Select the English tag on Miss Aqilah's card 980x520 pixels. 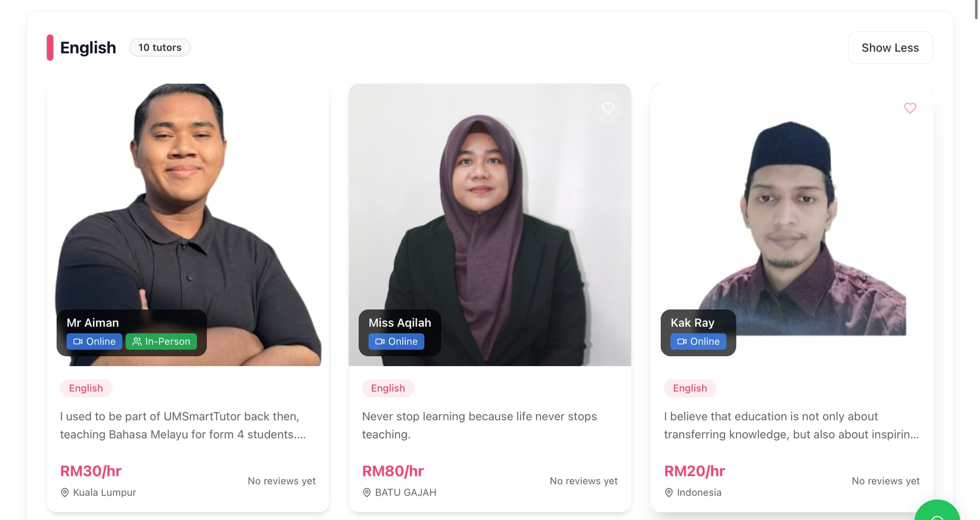point(388,388)
